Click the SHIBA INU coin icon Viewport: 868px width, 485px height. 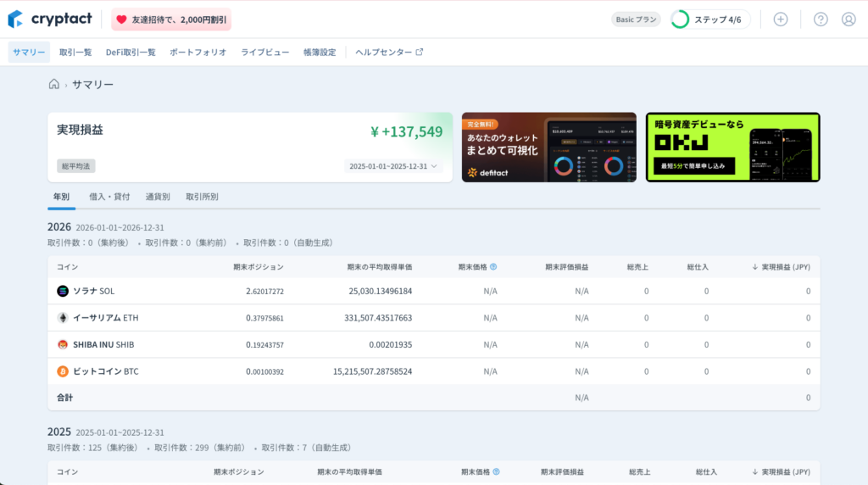point(63,344)
